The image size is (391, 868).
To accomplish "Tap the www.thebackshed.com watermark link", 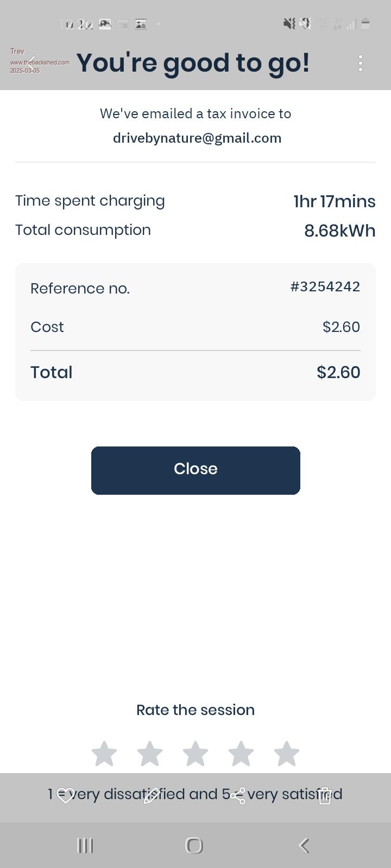I will pos(40,62).
